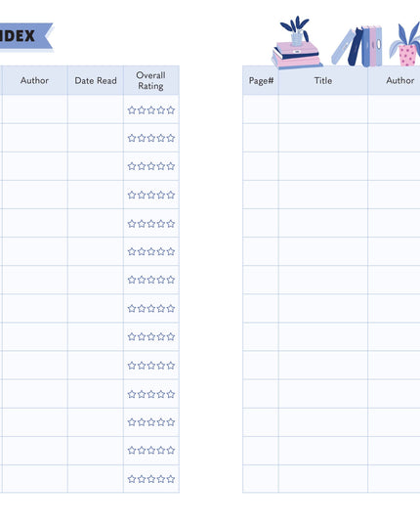Image resolution: width=420 pixels, height=525 pixels.
Task: Click the Page# column header
Action: coord(261,80)
